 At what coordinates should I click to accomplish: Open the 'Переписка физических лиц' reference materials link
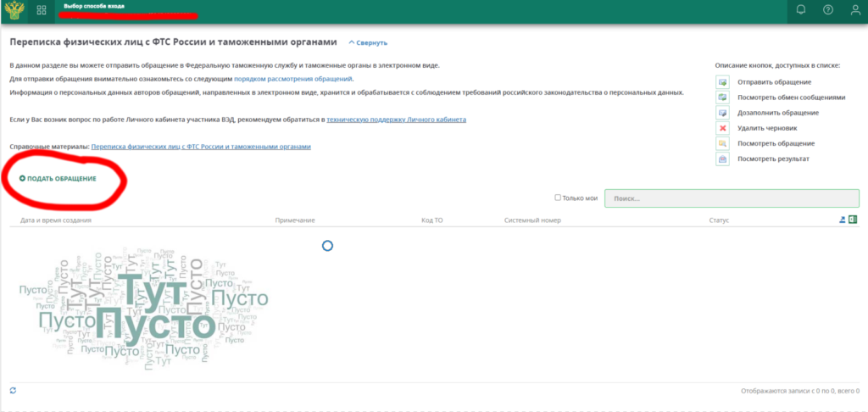(201, 147)
